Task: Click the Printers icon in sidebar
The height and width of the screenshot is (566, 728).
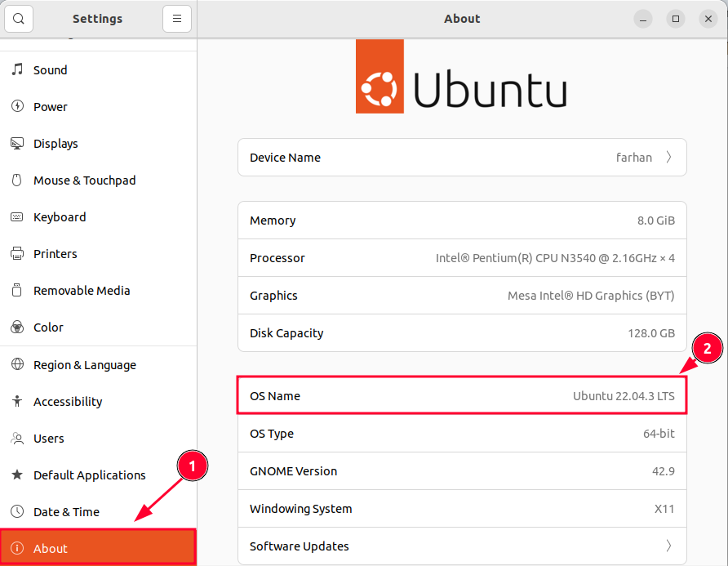Action: (x=17, y=254)
